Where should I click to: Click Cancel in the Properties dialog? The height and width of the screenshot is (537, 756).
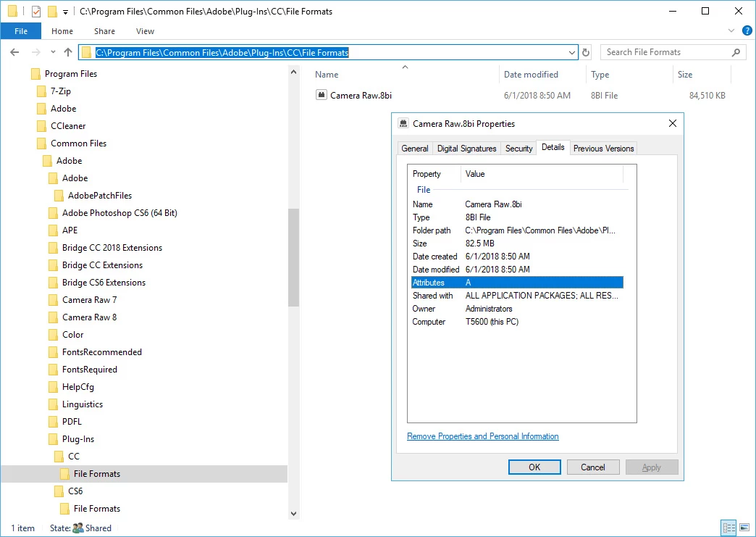(593, 467)
